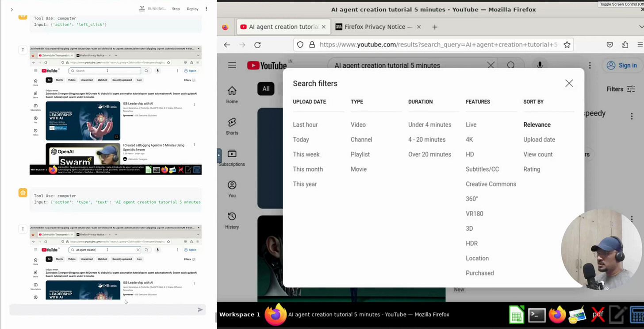Click the Firefox address bar URL
The image size is (644, 329).
pos(438,45)
